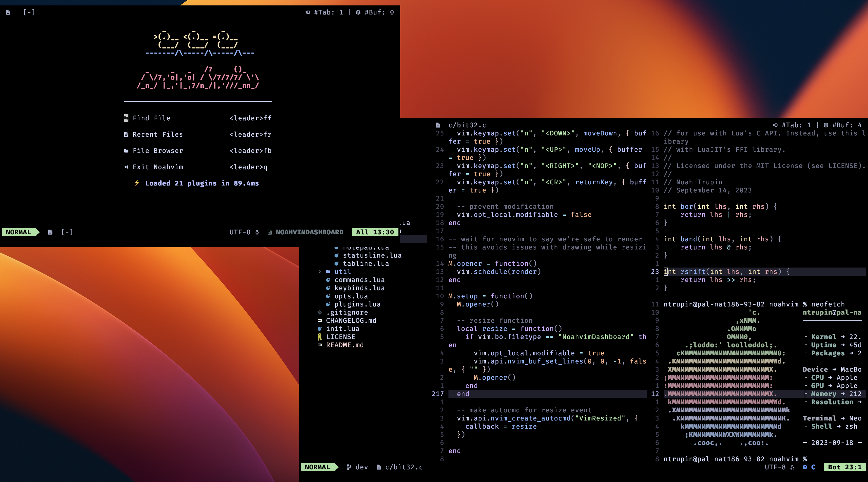Select Recent Files dashboard entry
Viewport: 868px width, 482px height.
pos(157,134)
